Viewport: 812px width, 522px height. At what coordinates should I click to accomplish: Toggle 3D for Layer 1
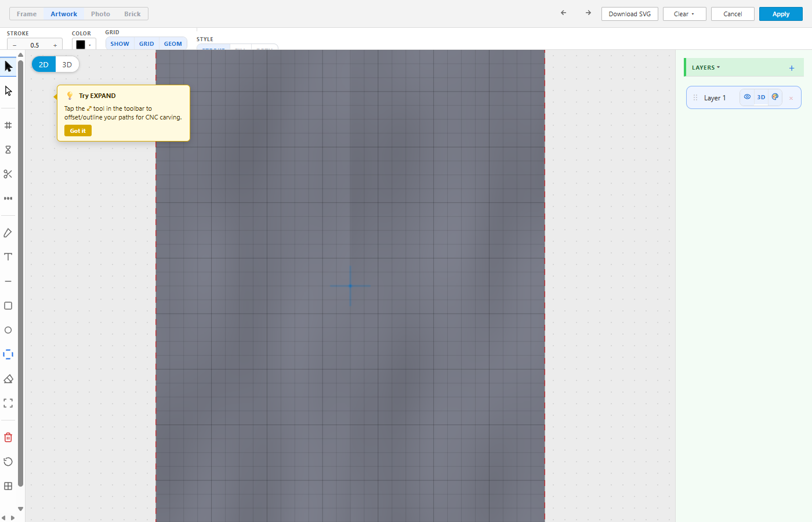tap(761, 97)
